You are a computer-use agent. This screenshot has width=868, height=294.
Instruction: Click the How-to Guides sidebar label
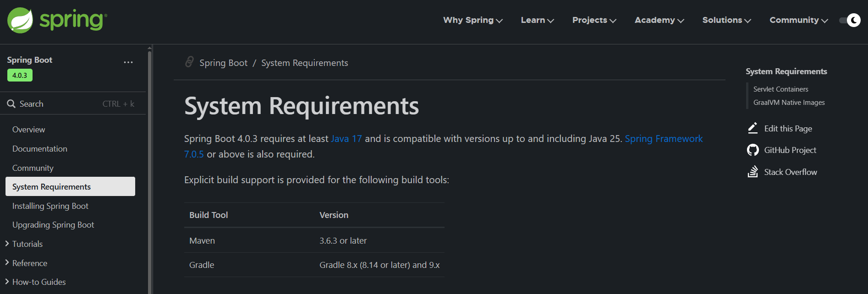click(x=39, y=282)
